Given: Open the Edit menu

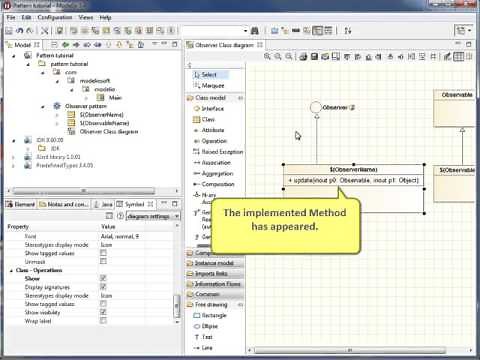Looking at the screenshot, I should (26, 17).
